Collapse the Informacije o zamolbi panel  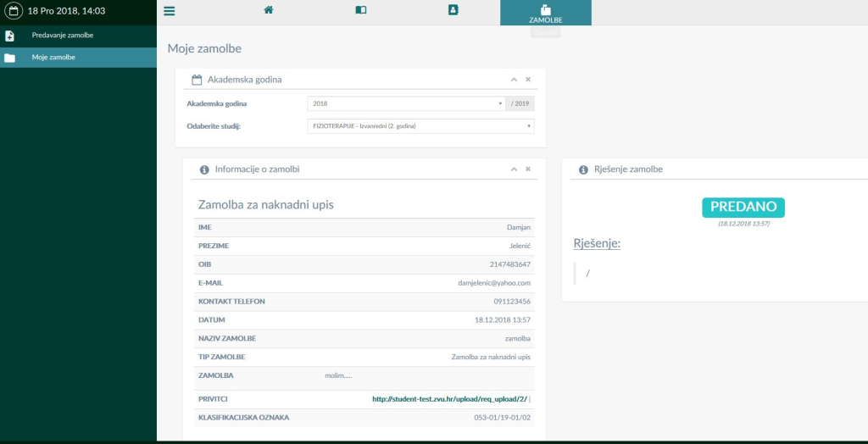pyautogui.click(x=514, y=169)
